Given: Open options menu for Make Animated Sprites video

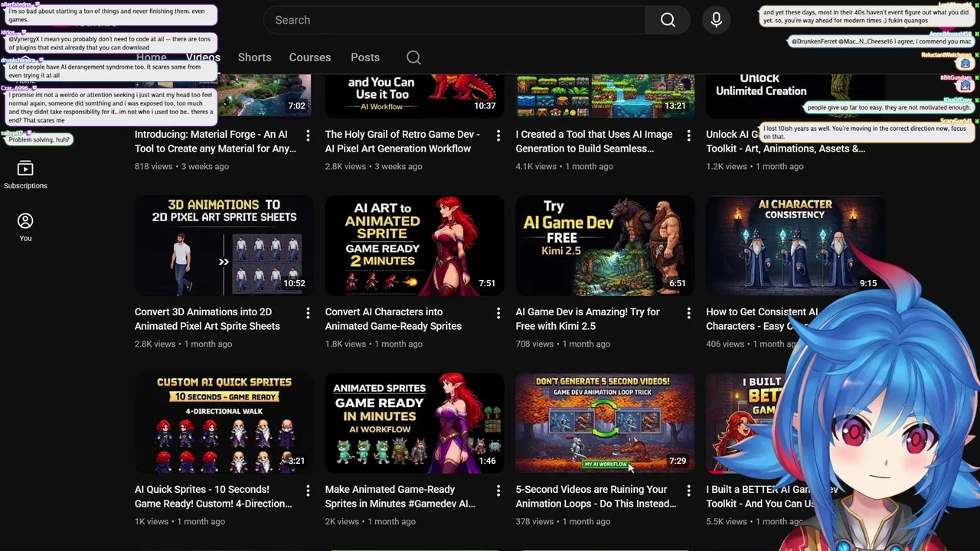Looking at the screenshot, I should tap(498, 491).
